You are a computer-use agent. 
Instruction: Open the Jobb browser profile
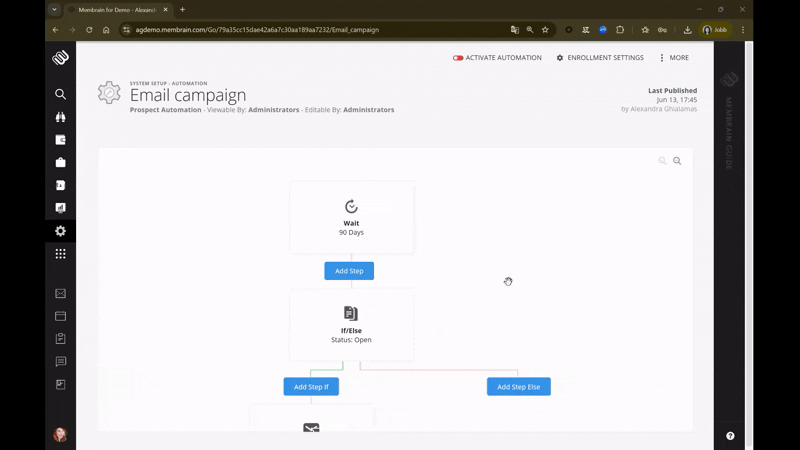715,30
